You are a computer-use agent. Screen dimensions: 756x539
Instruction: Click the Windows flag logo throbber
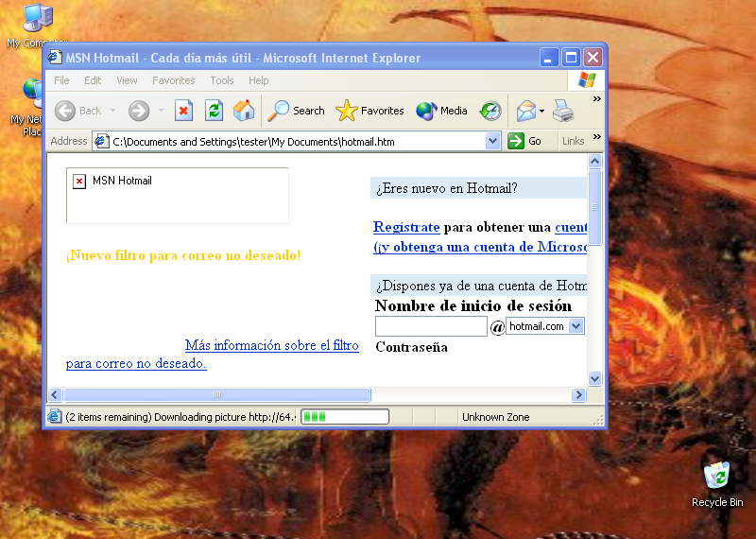click(x=586, y=80)
